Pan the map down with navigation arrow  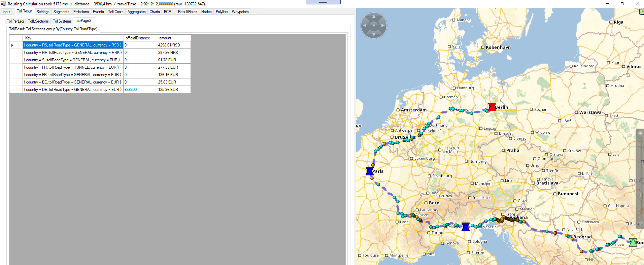(374, 35)
